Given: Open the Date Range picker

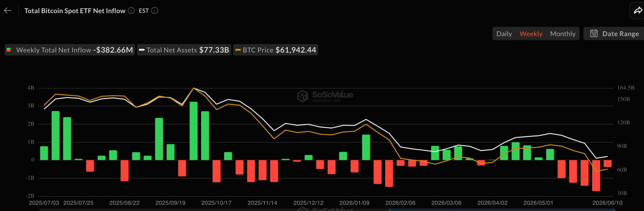Looking at the screenshot, I should tap(614, 34).
